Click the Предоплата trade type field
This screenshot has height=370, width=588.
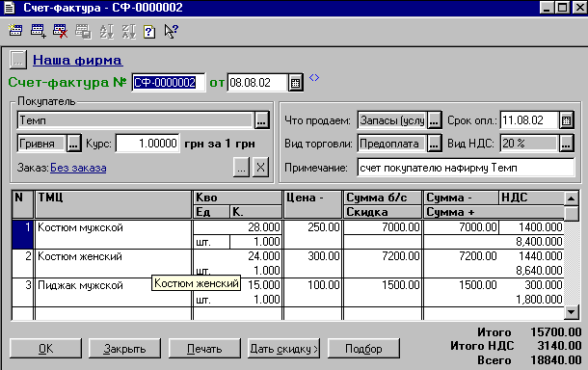392,144
